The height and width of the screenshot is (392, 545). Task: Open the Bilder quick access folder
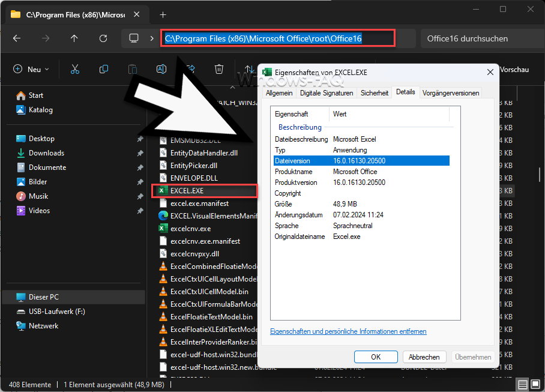[32, 182]
